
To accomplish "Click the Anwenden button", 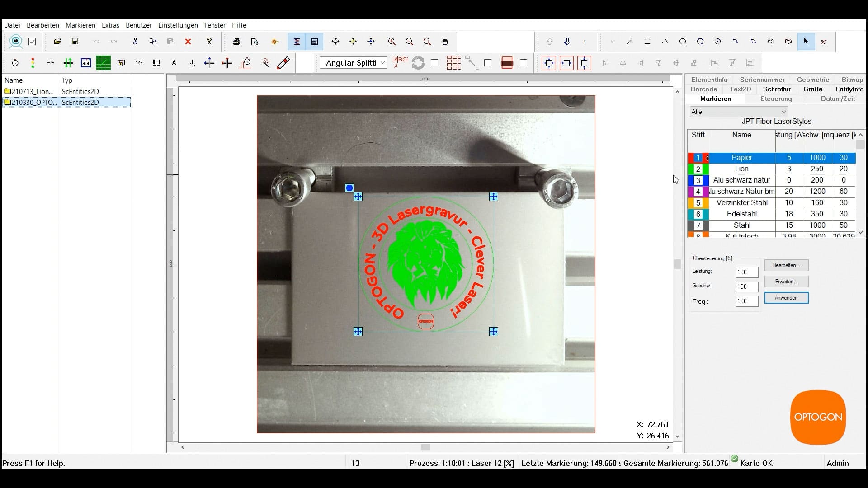I will pyautogui.click(x=786, y=298).
